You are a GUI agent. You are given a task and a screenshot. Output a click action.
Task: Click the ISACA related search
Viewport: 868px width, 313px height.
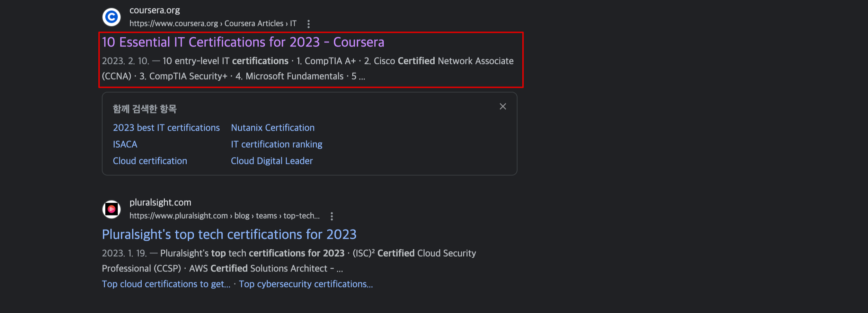pyautogui.click(x=125, y=144)
